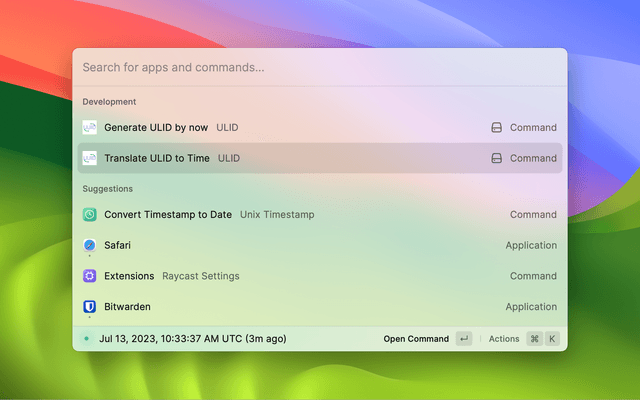This screenshot has height=400, width=640.
Task: Choose Convert Timestamp to Date suggestion
Action: 168,215
